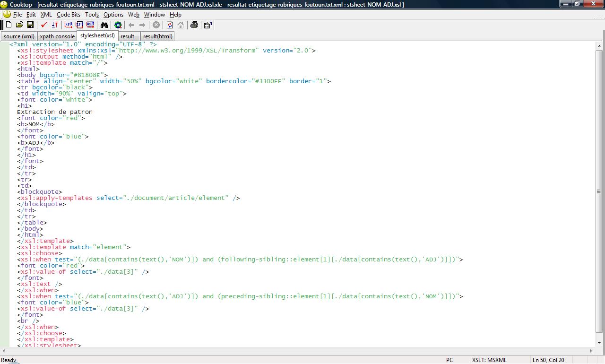Image resolution: width=605 pixels, height=364 pixels.
Task: Click the xml version declaration line
Action: pyautogui.click(x=83, y=44)
